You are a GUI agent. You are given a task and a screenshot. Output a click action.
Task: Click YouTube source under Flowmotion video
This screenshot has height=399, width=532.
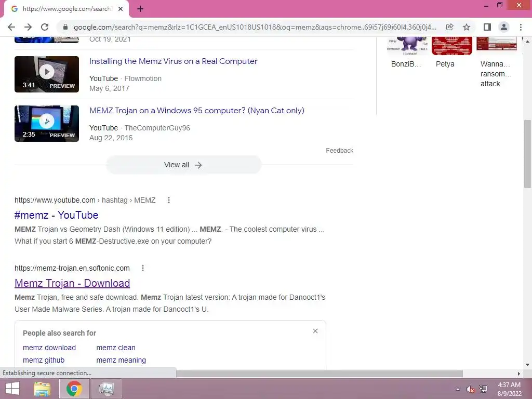point(103,78)
